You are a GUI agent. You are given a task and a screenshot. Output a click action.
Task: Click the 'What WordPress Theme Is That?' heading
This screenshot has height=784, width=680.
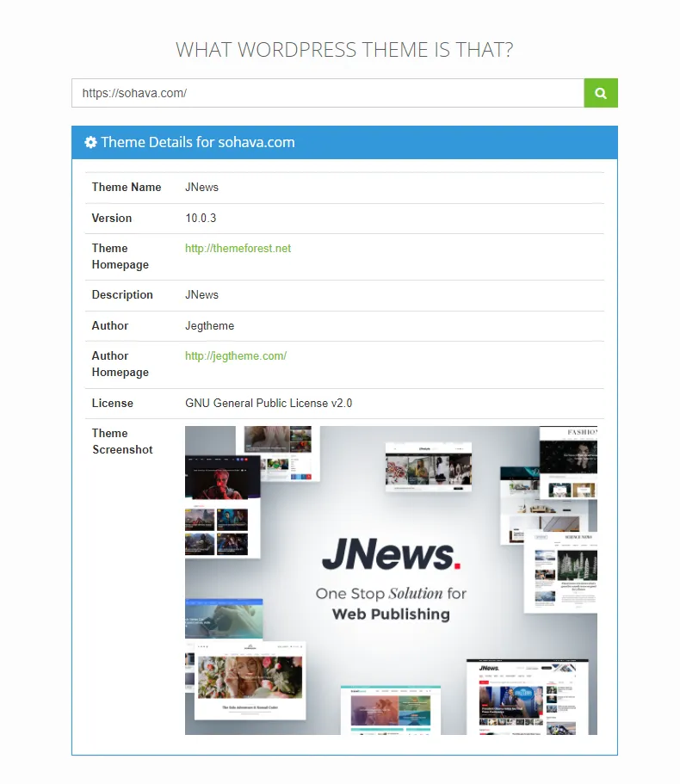pyautogui.click(x=344, y=50)
